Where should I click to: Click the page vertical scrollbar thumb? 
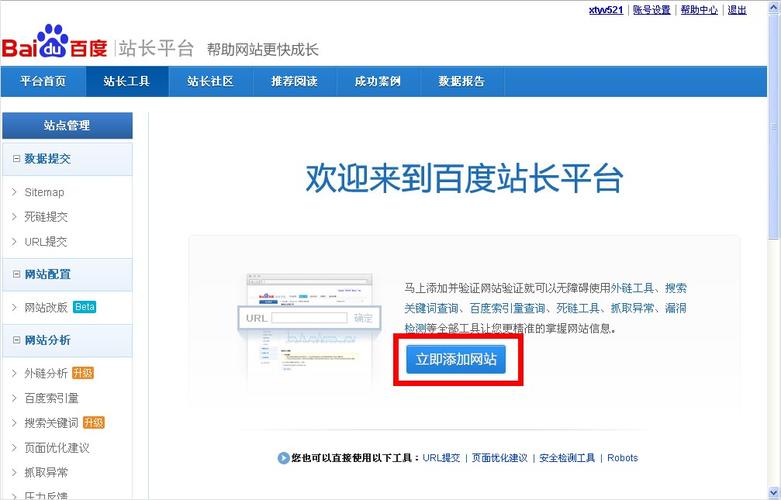775,125
